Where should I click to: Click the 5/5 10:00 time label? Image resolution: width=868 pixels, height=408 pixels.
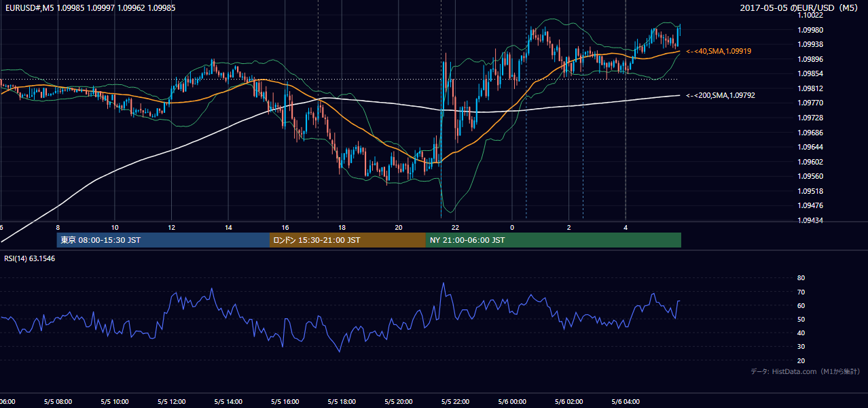pyautogui.click(x=114, y=402)
